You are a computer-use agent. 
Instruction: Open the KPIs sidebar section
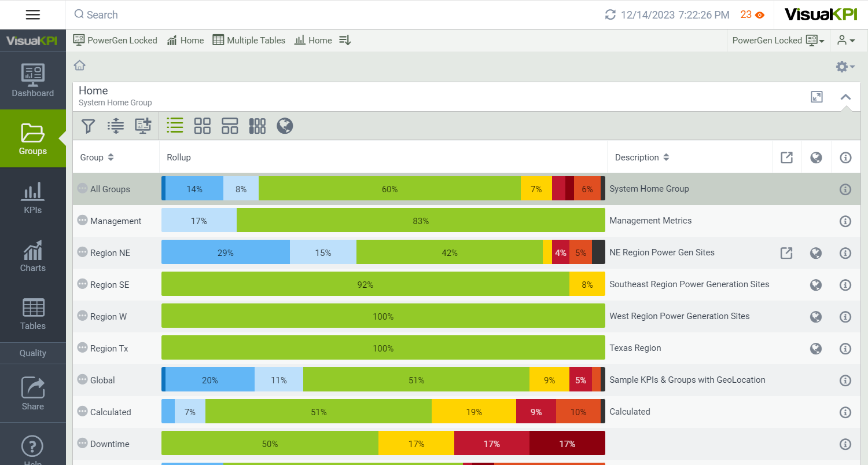click(x=33, y=197)
